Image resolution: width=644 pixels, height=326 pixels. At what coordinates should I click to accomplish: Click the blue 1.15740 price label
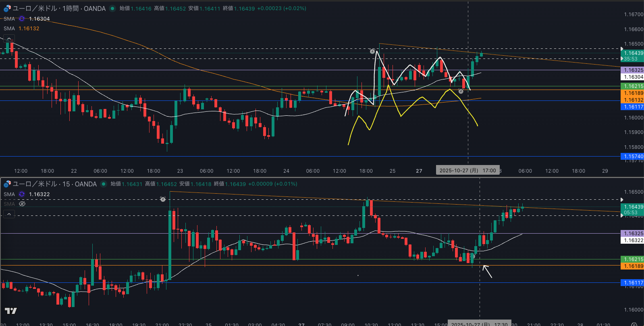tap(633, 157)
